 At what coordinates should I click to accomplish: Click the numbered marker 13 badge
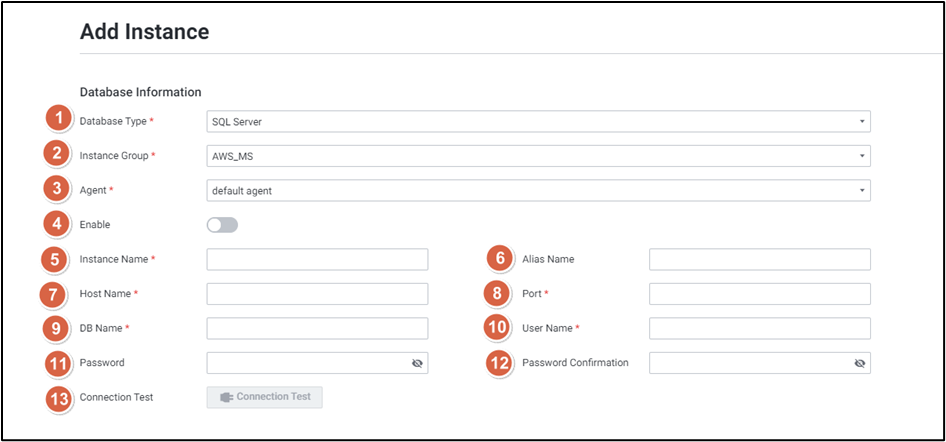click(62, 397)
